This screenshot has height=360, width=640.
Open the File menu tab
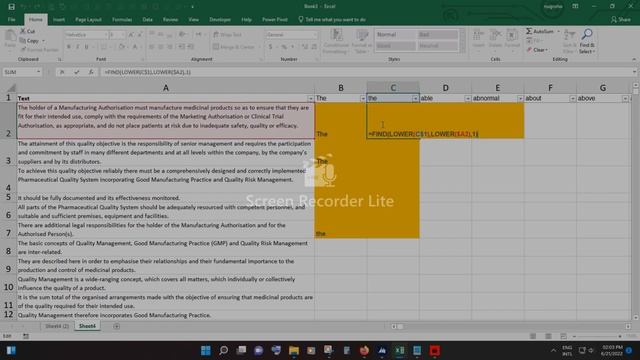click(11, 20)
